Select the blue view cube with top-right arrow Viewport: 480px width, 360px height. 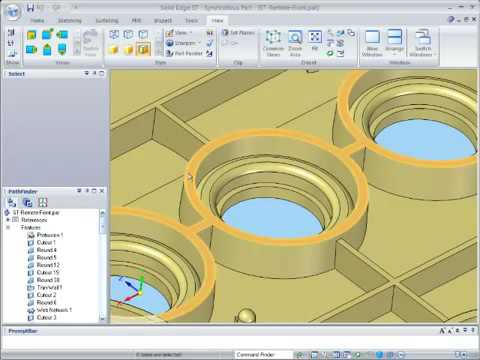point(47,34)
